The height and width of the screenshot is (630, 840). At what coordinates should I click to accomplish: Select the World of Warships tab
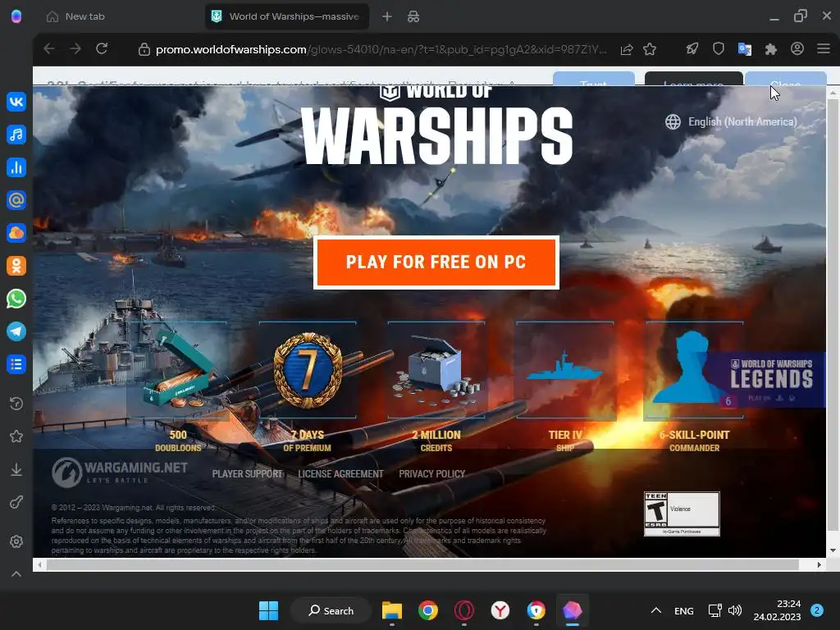point(287,16)
